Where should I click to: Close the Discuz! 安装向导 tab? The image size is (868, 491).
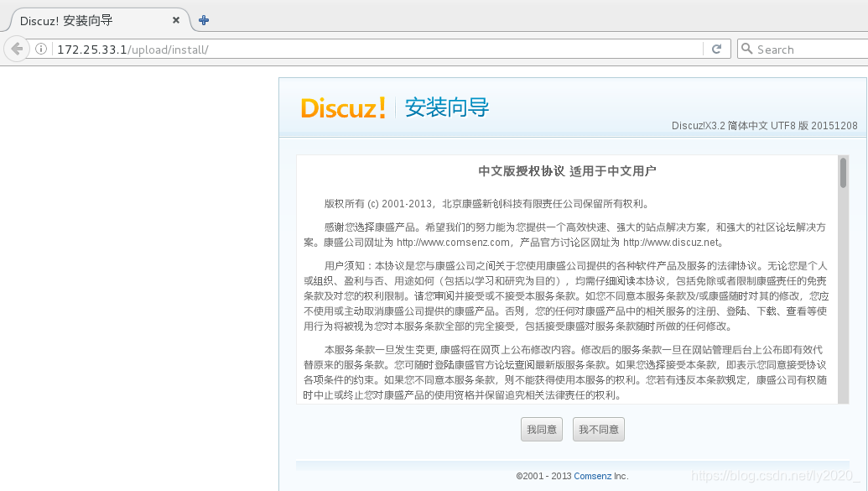pos(176,20)
